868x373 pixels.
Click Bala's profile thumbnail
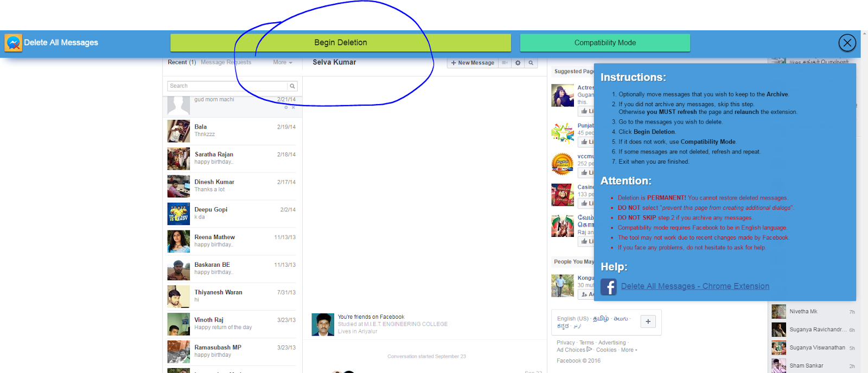click(178, 131)
